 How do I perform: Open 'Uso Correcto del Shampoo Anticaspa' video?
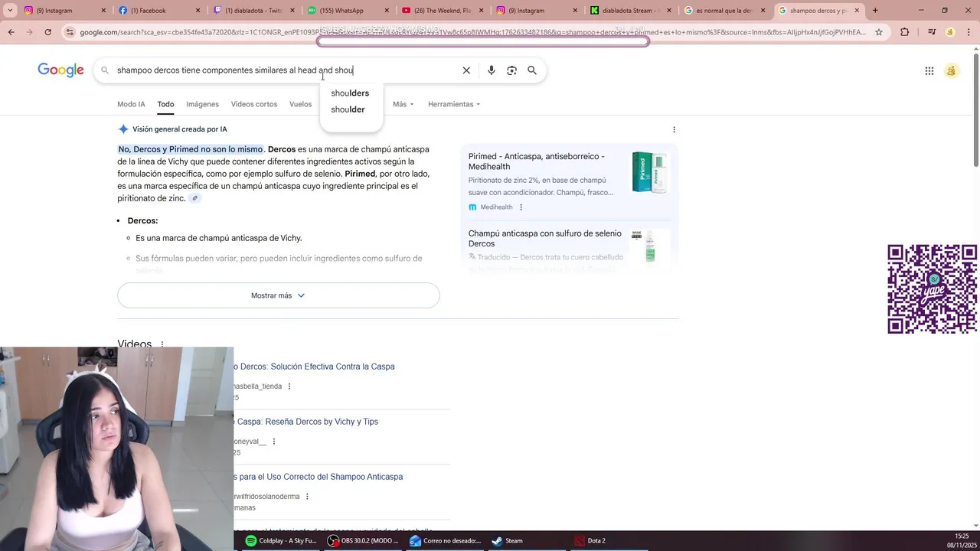pos(318,477)
